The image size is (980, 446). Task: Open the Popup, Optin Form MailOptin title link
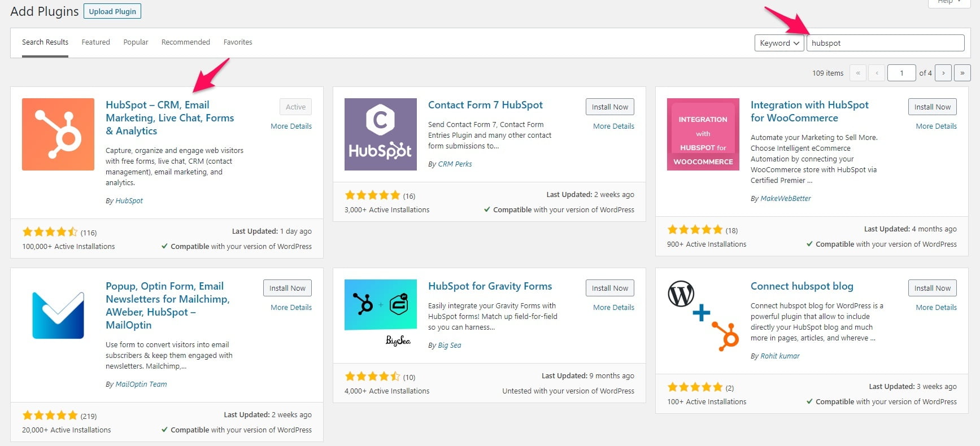pyautogui.click(x=168, y=305)
